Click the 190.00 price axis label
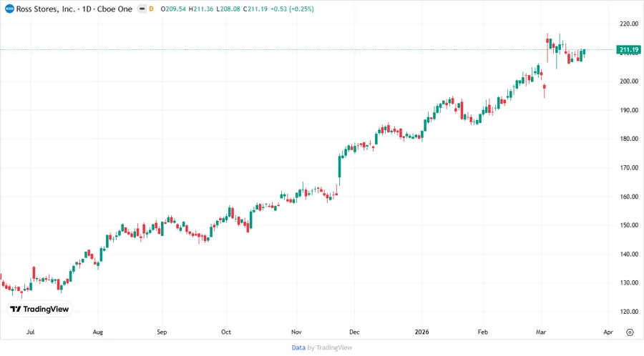 (x=629, y=110)
